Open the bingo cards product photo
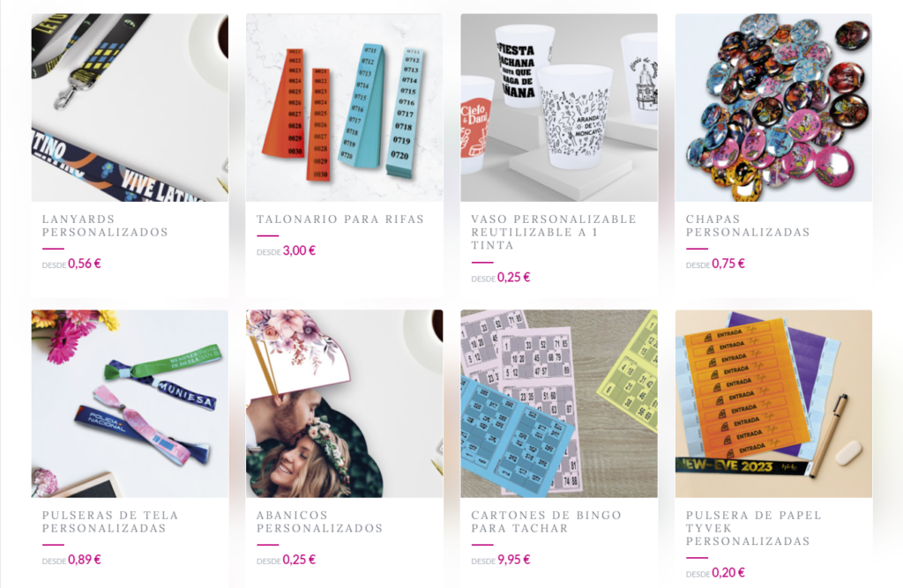Screen dimensions: 903x588 [559, 404]
